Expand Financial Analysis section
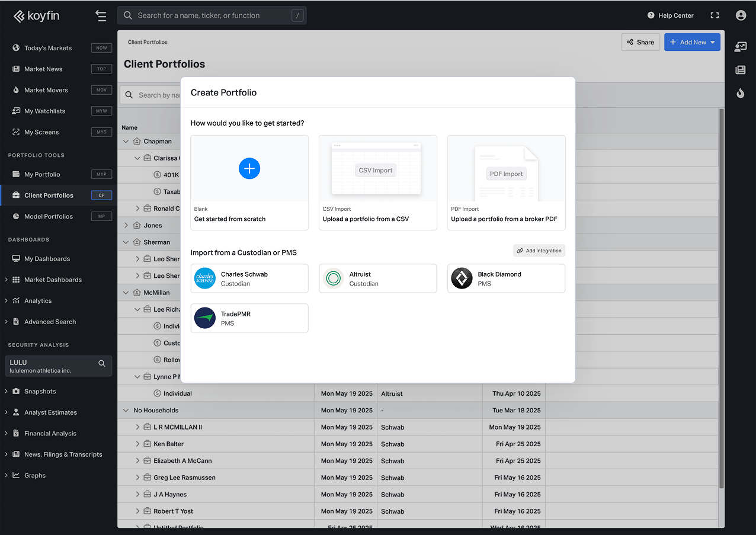 click(7, 434)
